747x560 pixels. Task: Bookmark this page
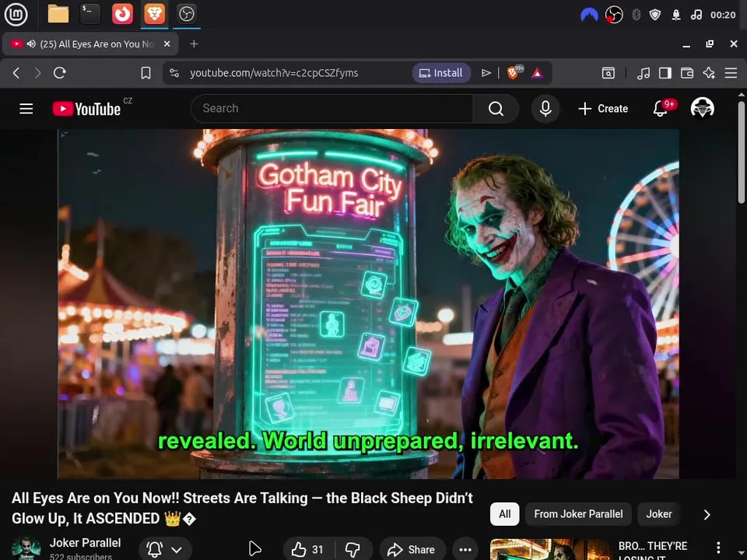click(146, 73)
